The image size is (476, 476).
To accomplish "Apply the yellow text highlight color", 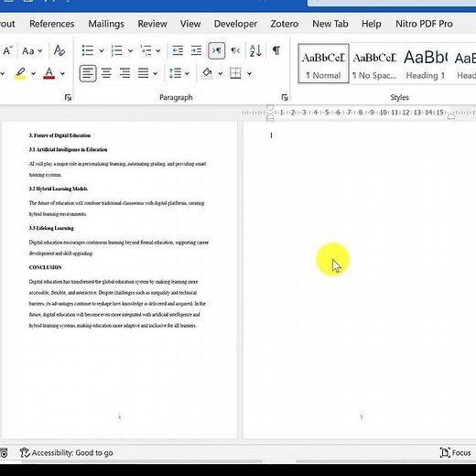I will 20,73.
